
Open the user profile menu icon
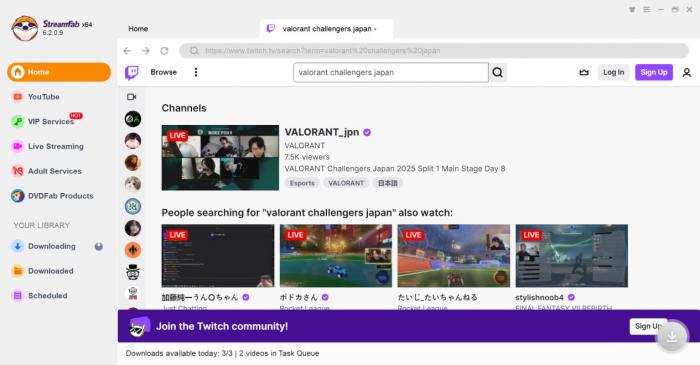click(x=687, y=72)
